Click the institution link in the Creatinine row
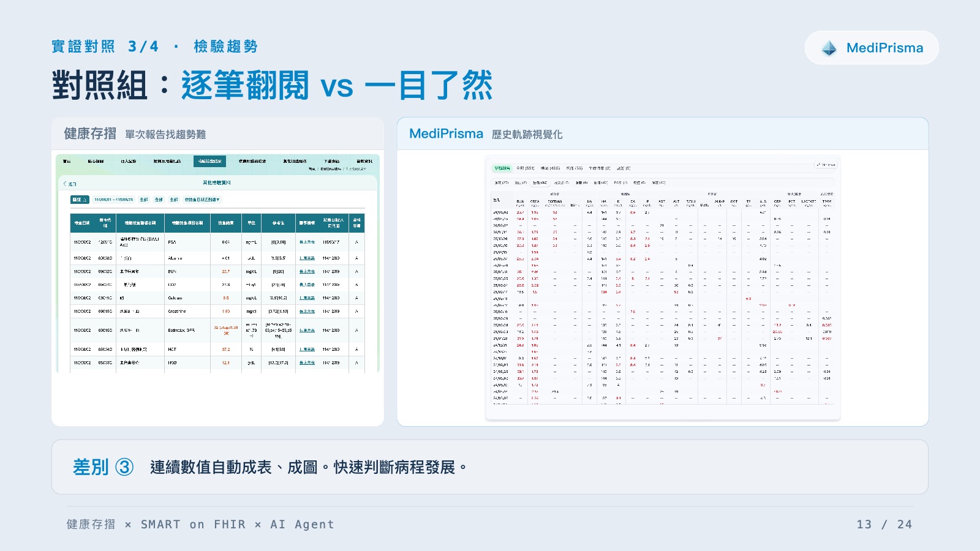980x551 pixels. tap(307, 312)
